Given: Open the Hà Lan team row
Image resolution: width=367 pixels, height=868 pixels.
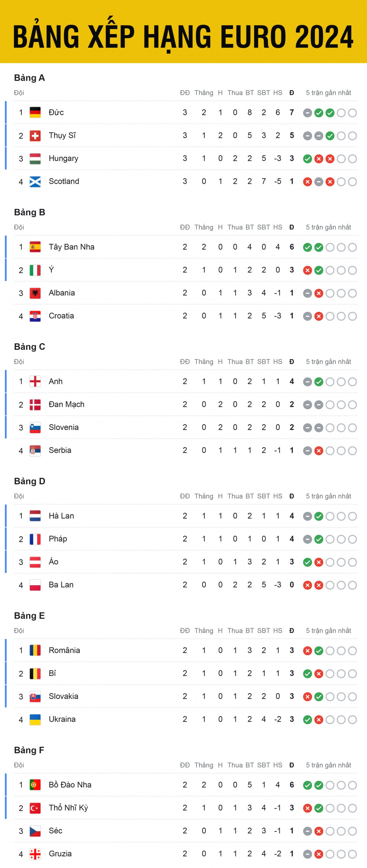Looking at the screenshot, I should 61,516.
